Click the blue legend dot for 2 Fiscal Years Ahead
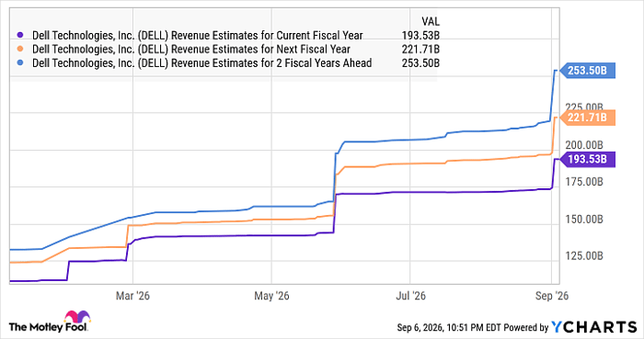The image size is (644, 339). [20, 63]
